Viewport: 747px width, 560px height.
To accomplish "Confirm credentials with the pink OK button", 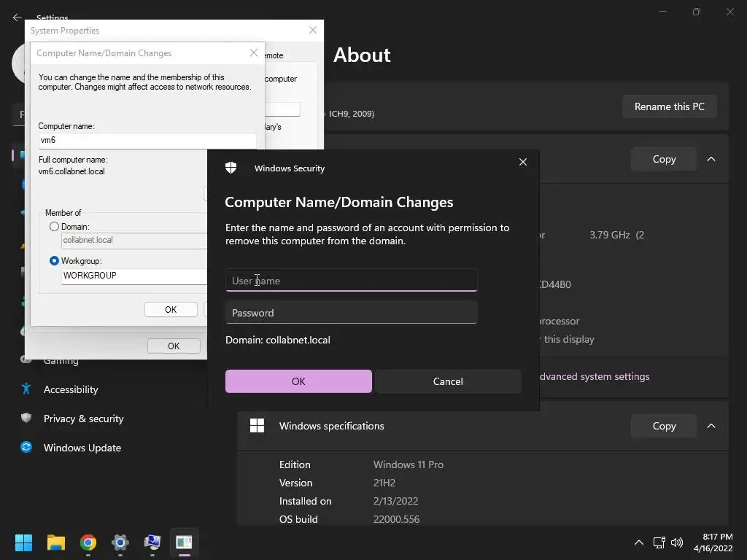I will pyautogui.click(x=298, y=381).
